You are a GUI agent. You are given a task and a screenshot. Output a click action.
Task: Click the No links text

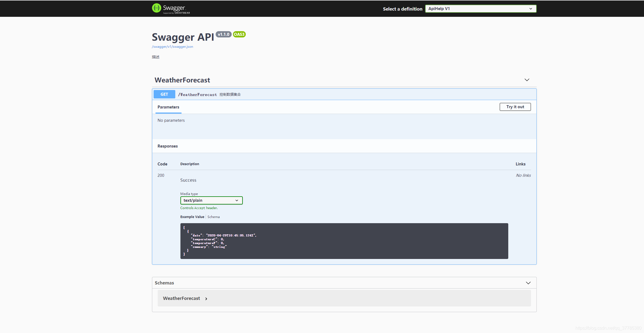[523, 175]
